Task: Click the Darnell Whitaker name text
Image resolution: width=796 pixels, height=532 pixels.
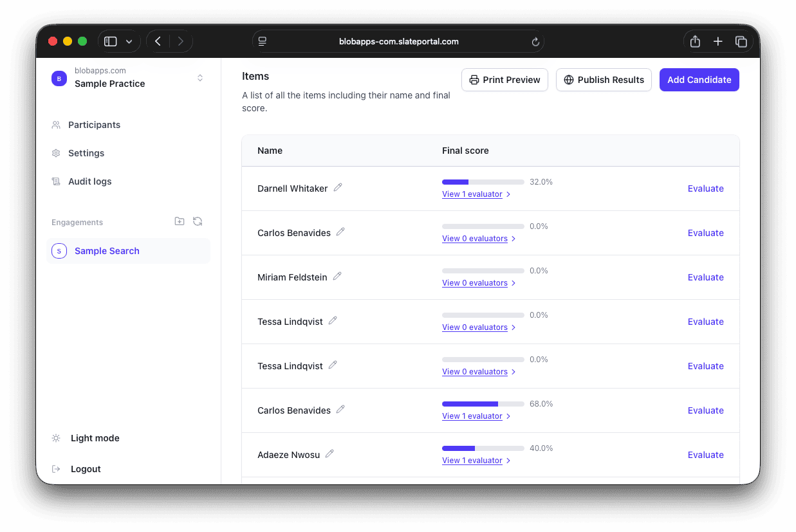Action: [293, 188]
